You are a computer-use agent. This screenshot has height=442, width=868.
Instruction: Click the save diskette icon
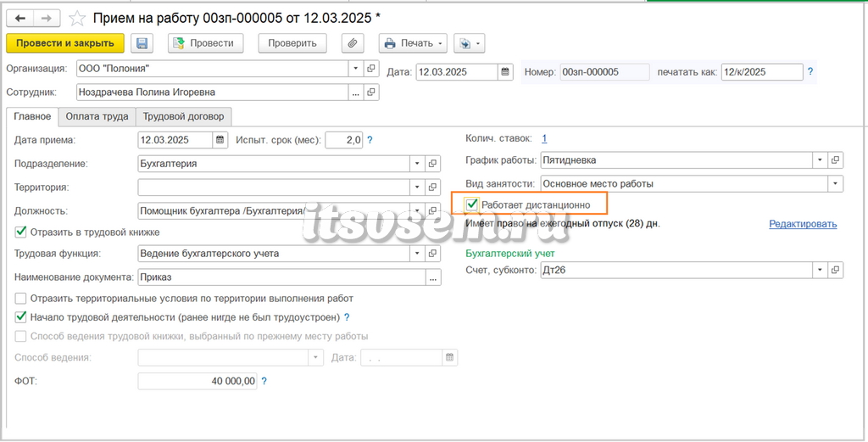tap(142, 43)
